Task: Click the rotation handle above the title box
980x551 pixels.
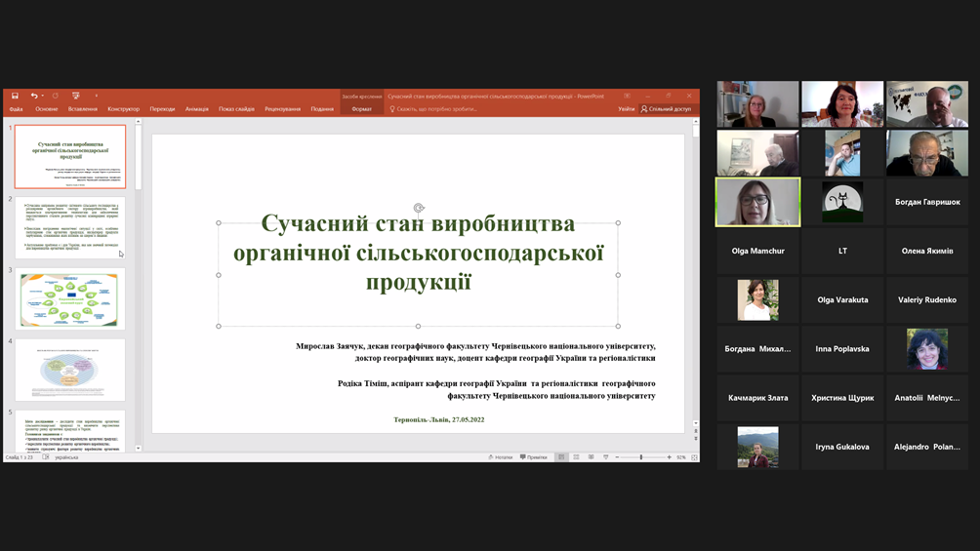Action: (419, 208)
